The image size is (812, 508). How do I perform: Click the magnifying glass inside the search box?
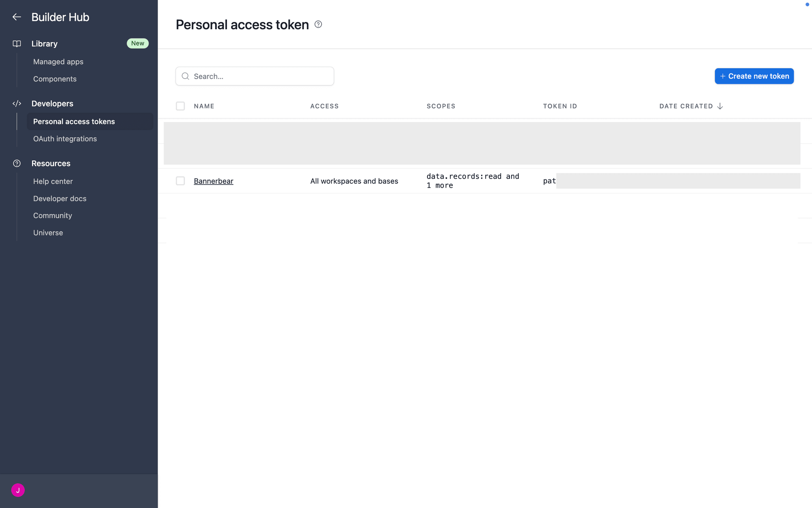point(186,76)
